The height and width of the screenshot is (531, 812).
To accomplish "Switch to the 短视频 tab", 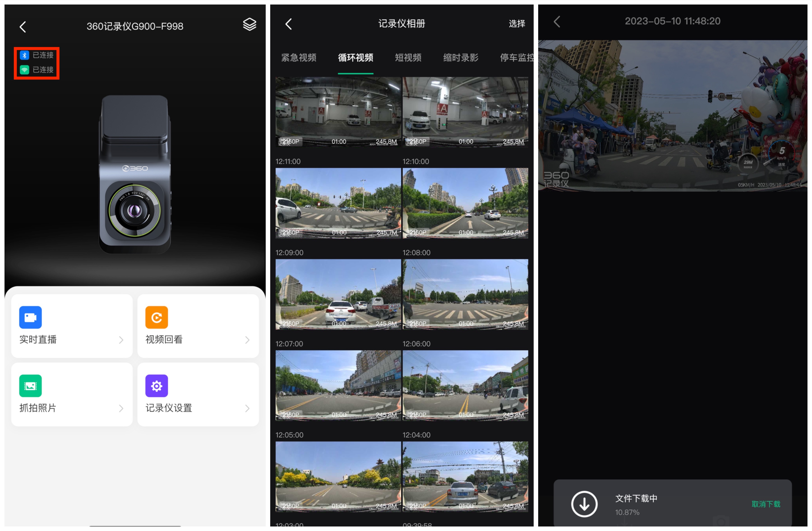I will point(408,58).
